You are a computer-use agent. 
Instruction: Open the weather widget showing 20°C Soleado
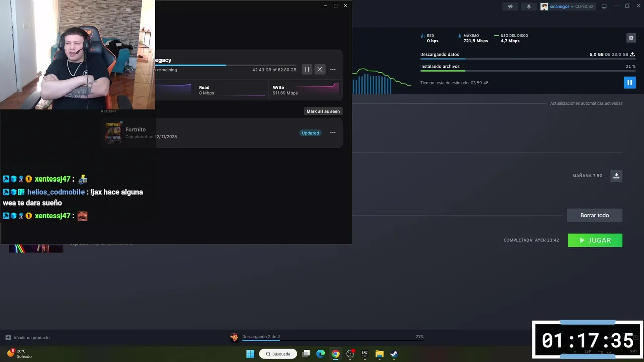[19, 354]
